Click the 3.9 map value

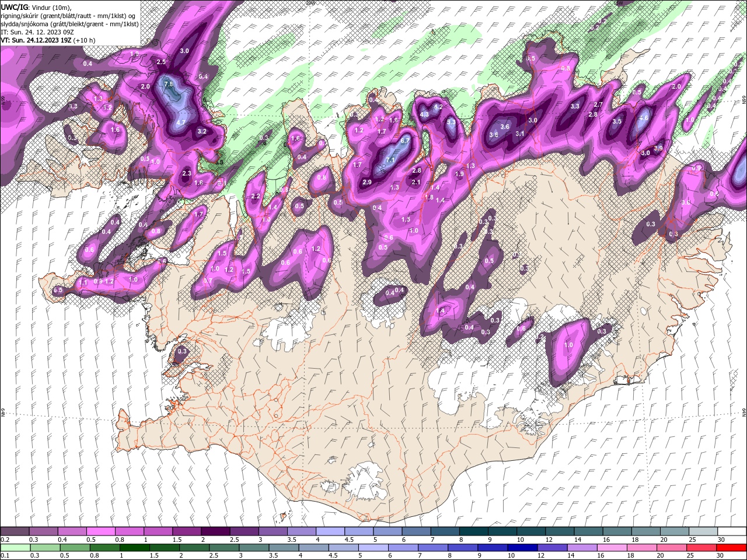(658, 148)
